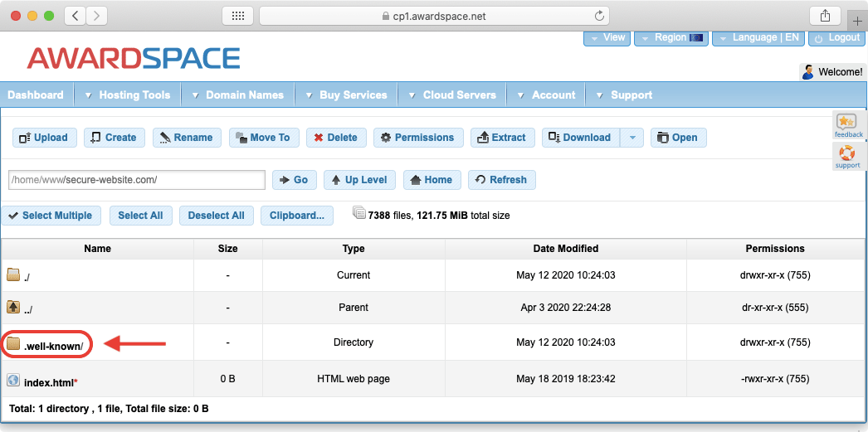Click the directory path input field
The image size is (868, 432).
click(x=136, y=180)
